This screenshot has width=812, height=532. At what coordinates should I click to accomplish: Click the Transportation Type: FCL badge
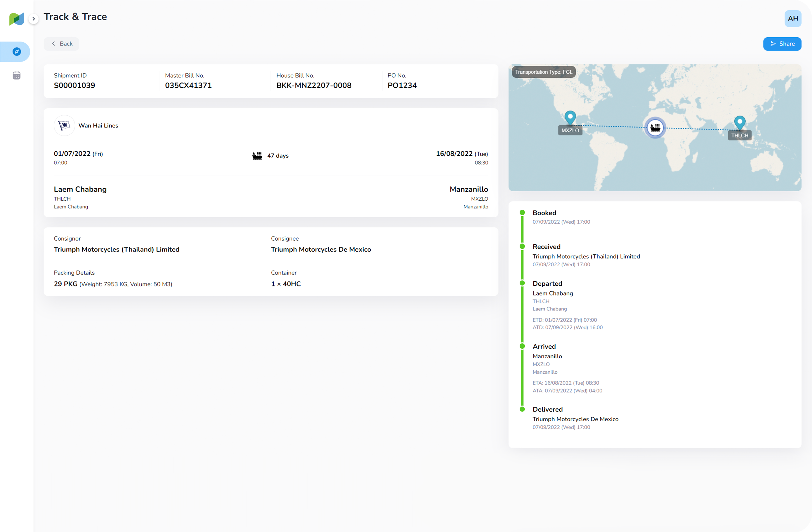[x=544, y=72]
